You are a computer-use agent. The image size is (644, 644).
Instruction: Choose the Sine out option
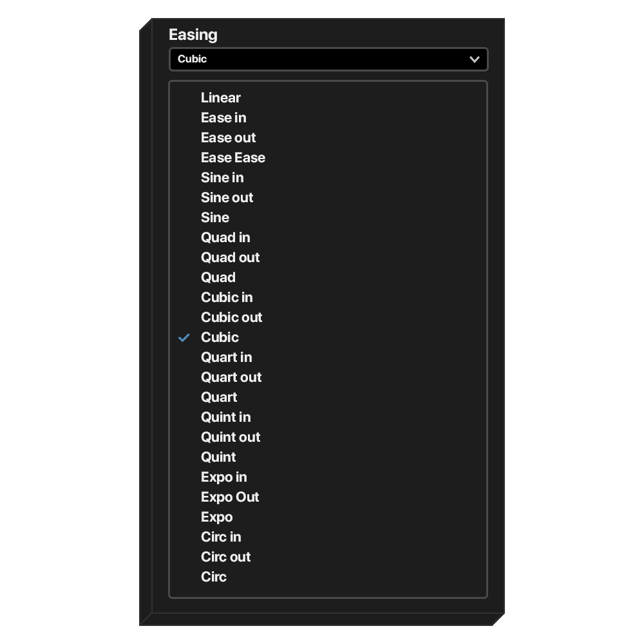click(x=227, y=198)
